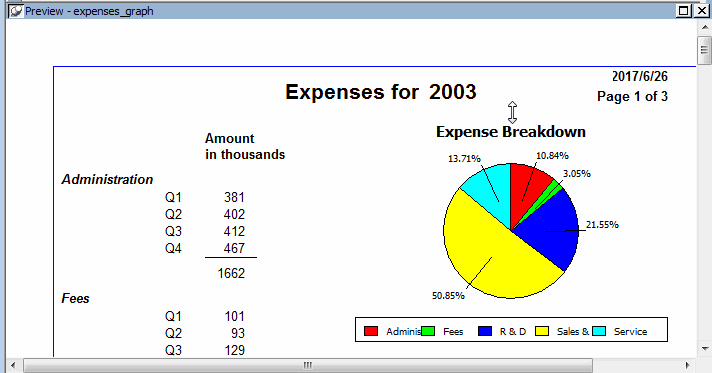Click the green Fees legend swatch
The width and height of the screenshot is (712, 373).
tap(428, 331)
